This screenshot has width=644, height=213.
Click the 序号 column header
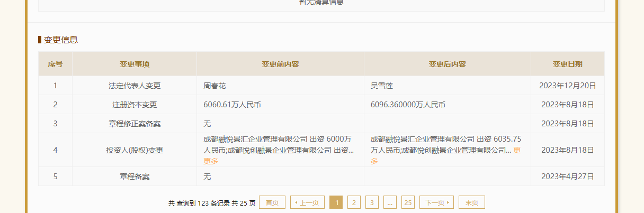tap(55, 64)
